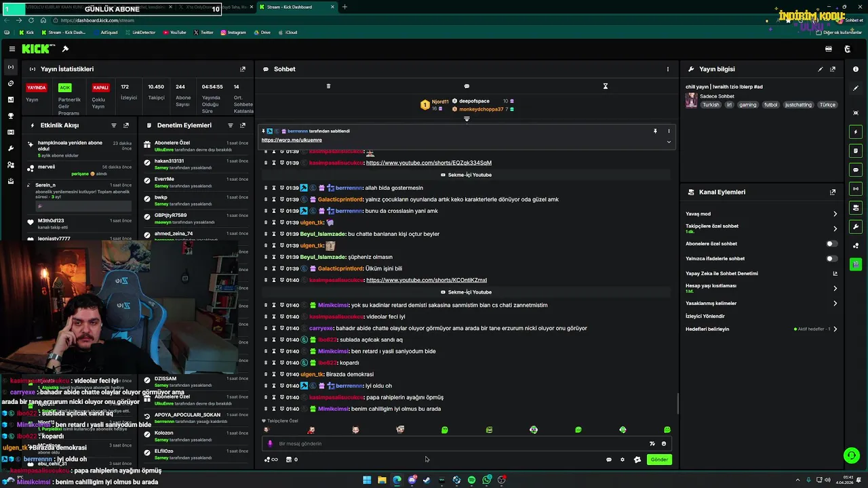The image size is (868, 488).
Task: Send the message with Gönder button
Action: (659, 460)
